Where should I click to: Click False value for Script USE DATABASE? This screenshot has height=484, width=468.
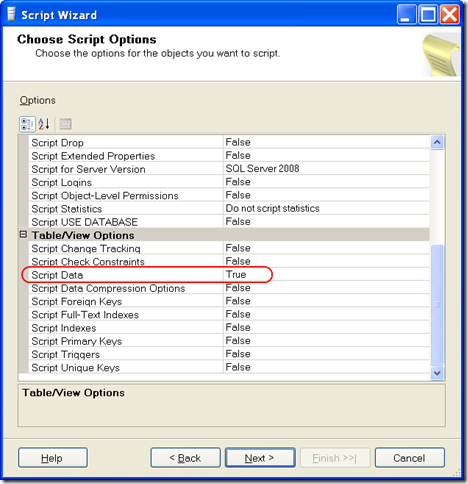(238, 222)
